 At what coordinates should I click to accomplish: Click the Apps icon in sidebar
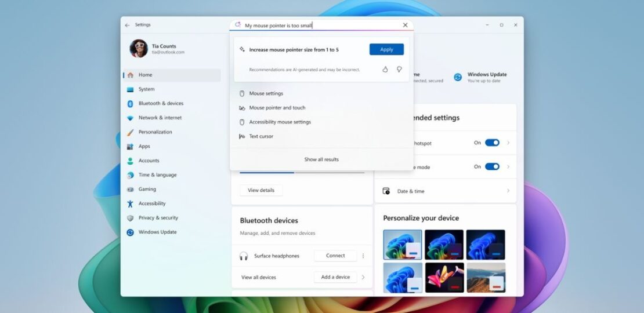click(130, 147)
